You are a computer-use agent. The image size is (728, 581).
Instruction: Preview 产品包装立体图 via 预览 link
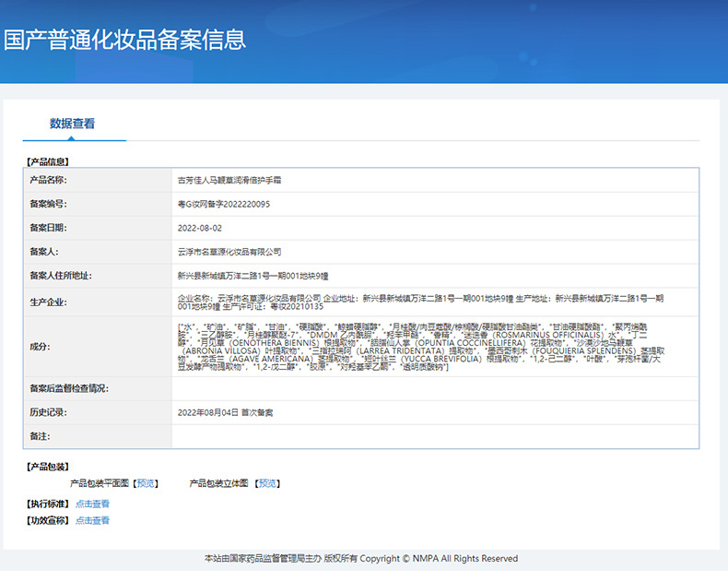pos(267,483)
